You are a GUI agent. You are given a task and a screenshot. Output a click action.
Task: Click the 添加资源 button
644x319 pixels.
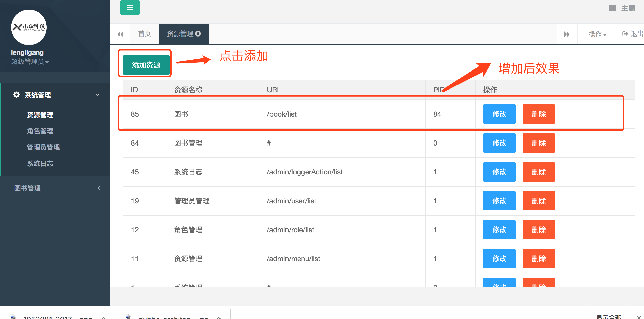tap(146, 65)
